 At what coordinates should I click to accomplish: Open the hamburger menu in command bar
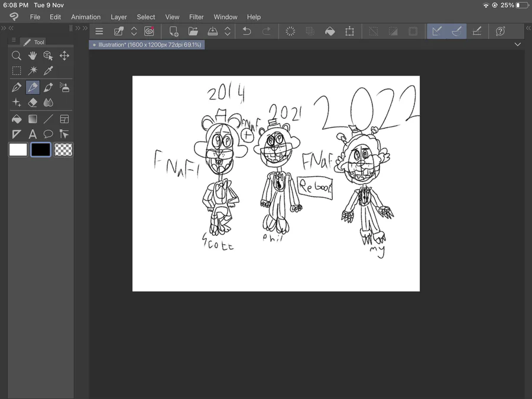click(99, 31)
